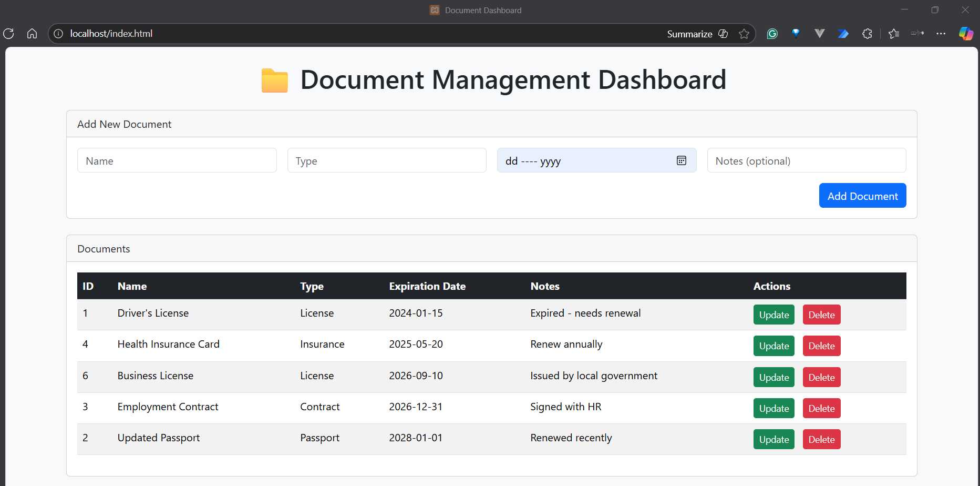Focus the expiration date field
Image resolution: width=980 pixels, height=486 pixels.
tap(597, 160)
